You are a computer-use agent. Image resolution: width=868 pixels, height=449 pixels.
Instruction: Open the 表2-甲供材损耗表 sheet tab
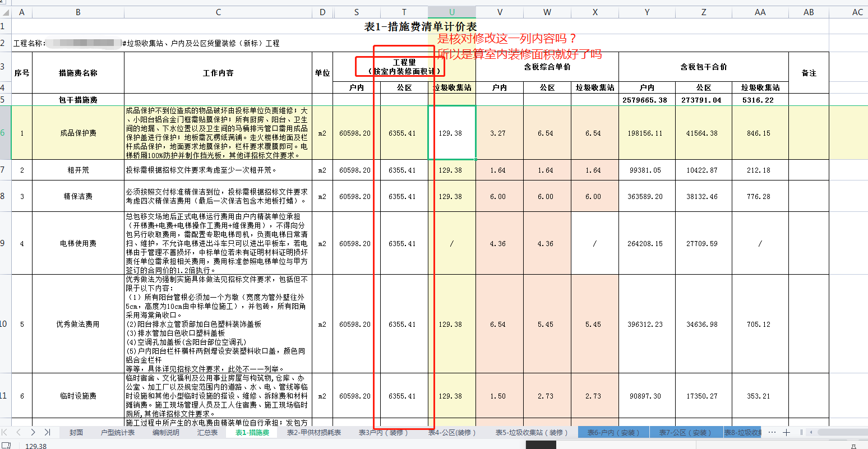[314, 432]
